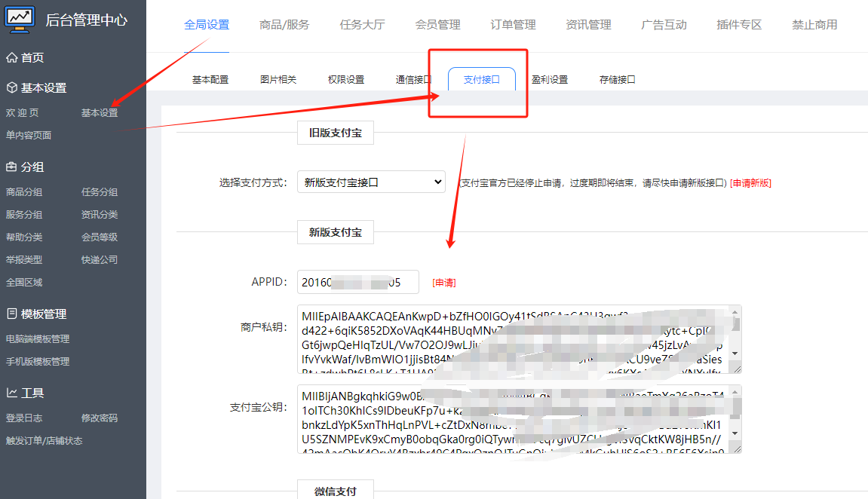Select the 权限设置 tab
The width and height of the screenshot is (868, 499).
[x=346, y=80]
